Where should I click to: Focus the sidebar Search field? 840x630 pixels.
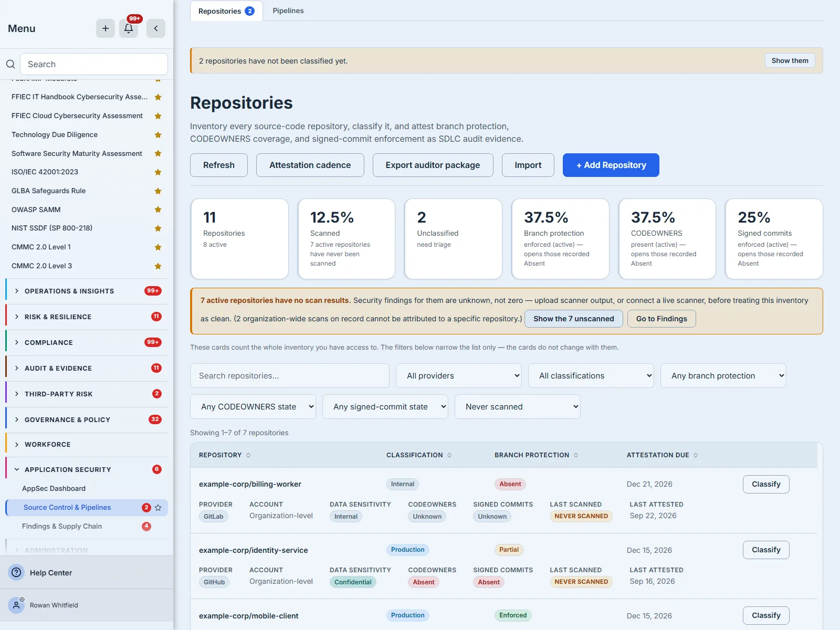click(94, 64)
